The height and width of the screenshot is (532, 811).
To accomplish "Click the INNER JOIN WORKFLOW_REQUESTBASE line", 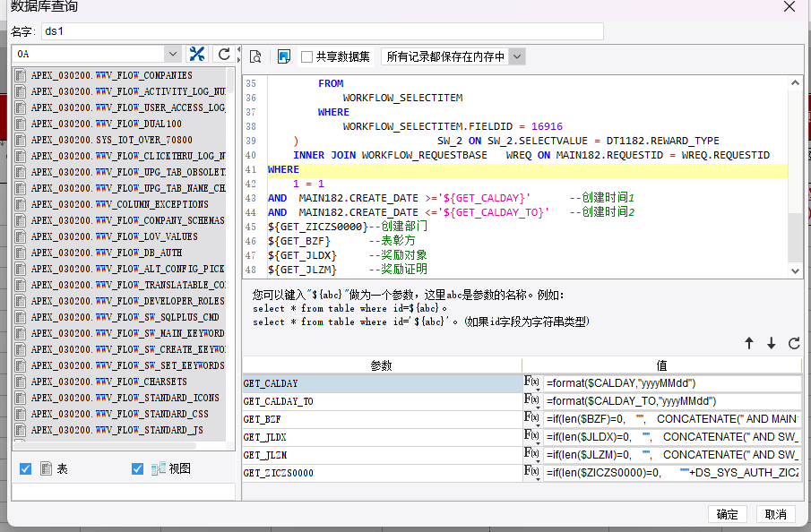I will [531, 155].
